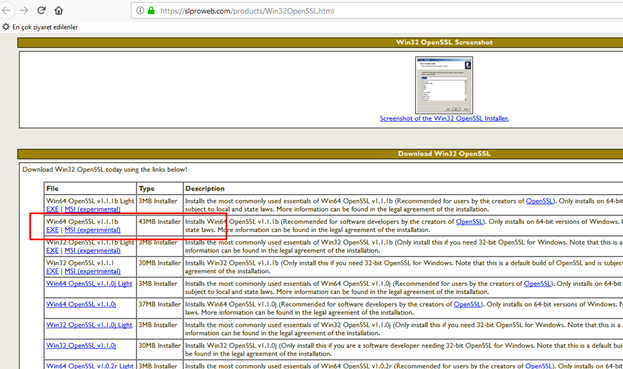Open the browser home page icon

coord(59,10)
